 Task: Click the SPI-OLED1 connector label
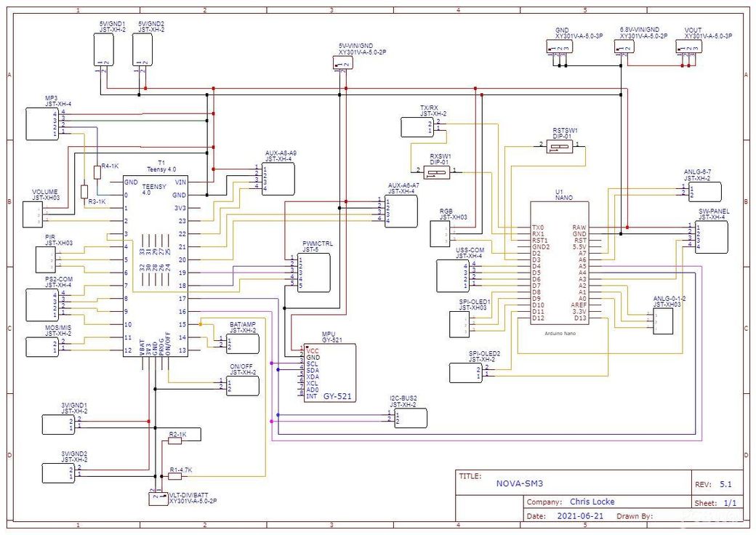click(x=475, y=302)
